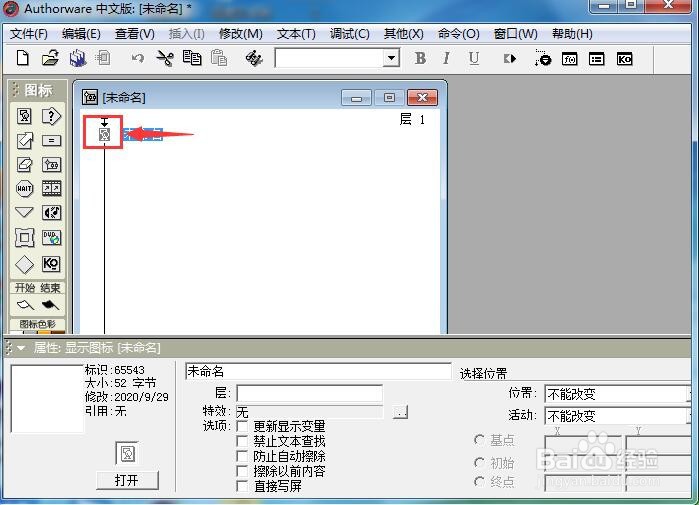Enable 擦除以前内容 checkbox

coord(242,471)
